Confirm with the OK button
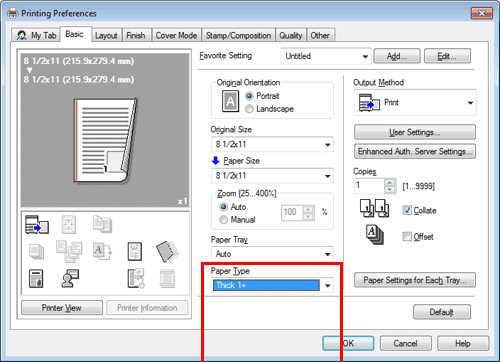This screenshot has width=500, height=362. tap(348, 343)
